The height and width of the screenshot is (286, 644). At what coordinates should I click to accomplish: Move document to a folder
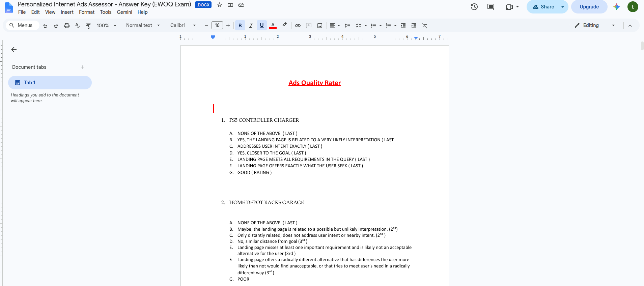click(x=230, y=5)
